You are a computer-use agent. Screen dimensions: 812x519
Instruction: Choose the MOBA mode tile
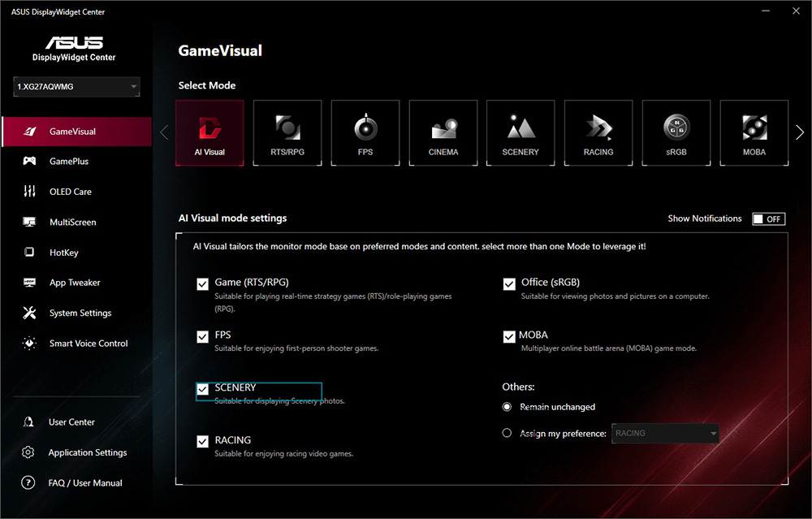tap(754, 132)
